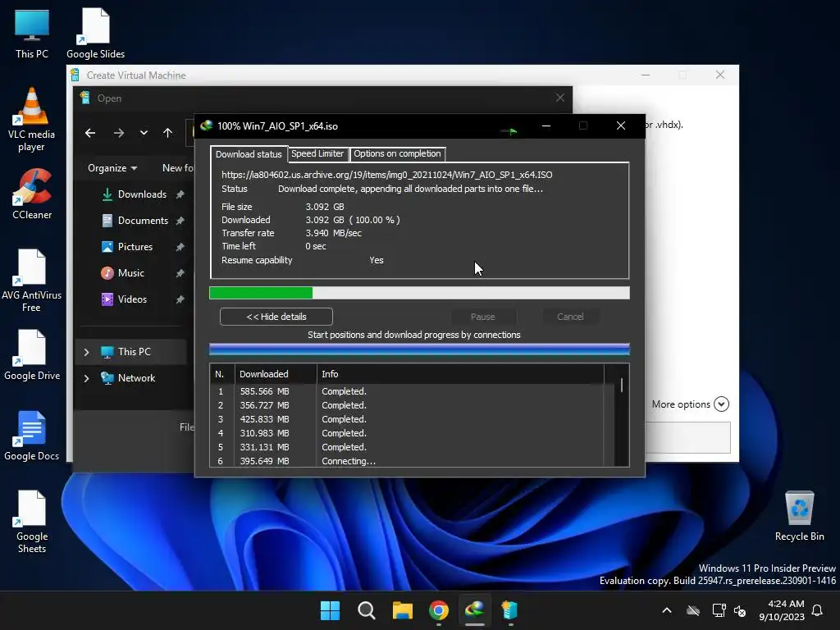Click the muted volume tray icon
The height and width of the screenshot is (630, 840).
(x=741, y=610)
